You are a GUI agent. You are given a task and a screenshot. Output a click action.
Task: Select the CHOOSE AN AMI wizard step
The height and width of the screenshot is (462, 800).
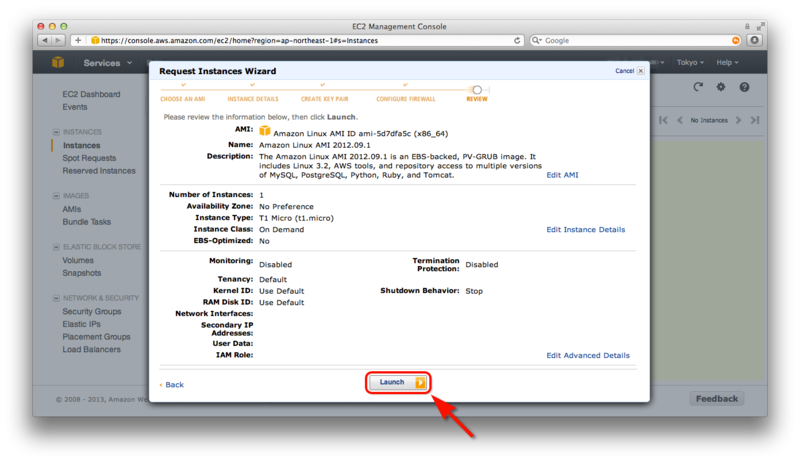pos(183,99)
